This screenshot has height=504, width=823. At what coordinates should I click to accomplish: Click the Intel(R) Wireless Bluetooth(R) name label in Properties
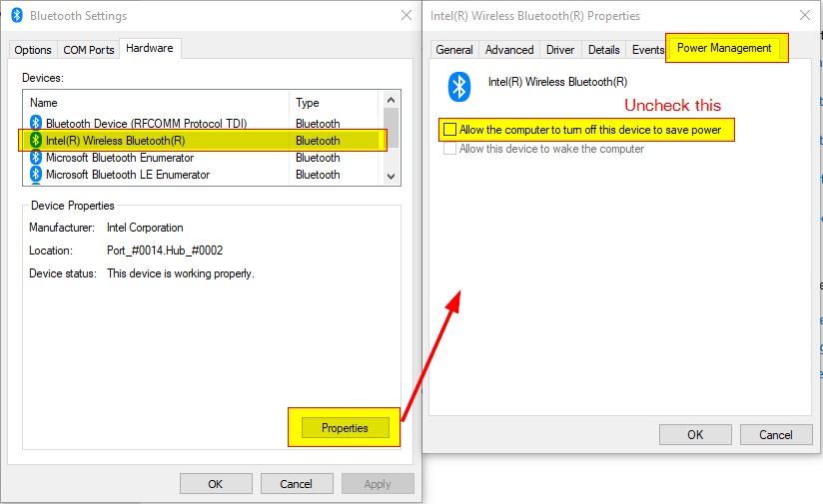pyautogui.click(x=557, y=82)
